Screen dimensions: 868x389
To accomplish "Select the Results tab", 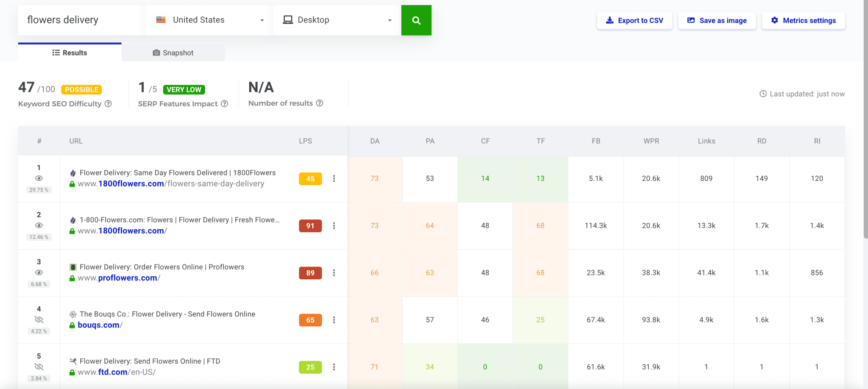I will pos(70,53).
